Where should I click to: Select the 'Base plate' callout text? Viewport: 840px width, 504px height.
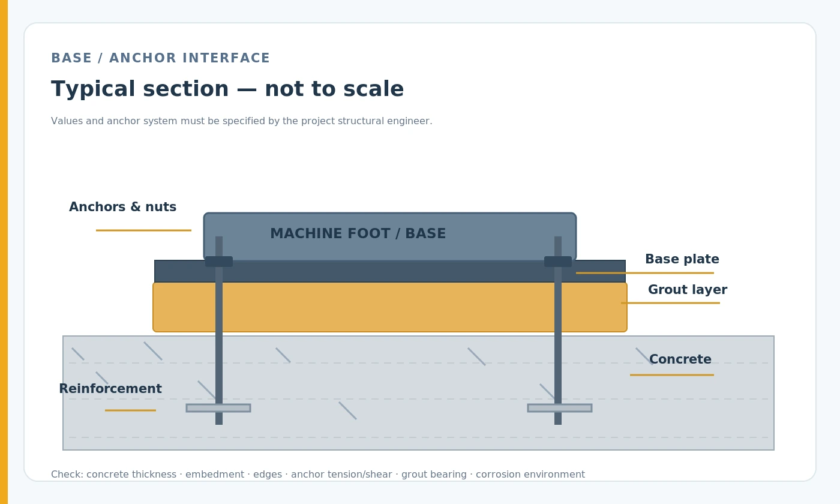682,260
